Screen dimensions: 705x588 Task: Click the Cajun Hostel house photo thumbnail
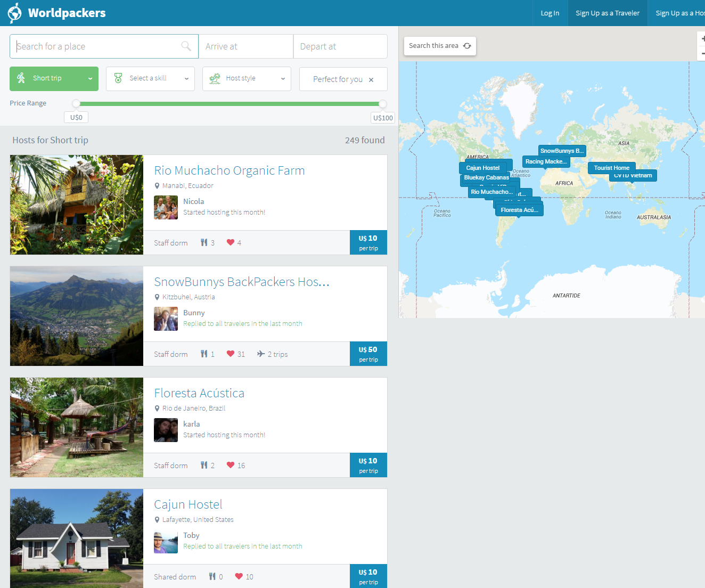point(77,538)
